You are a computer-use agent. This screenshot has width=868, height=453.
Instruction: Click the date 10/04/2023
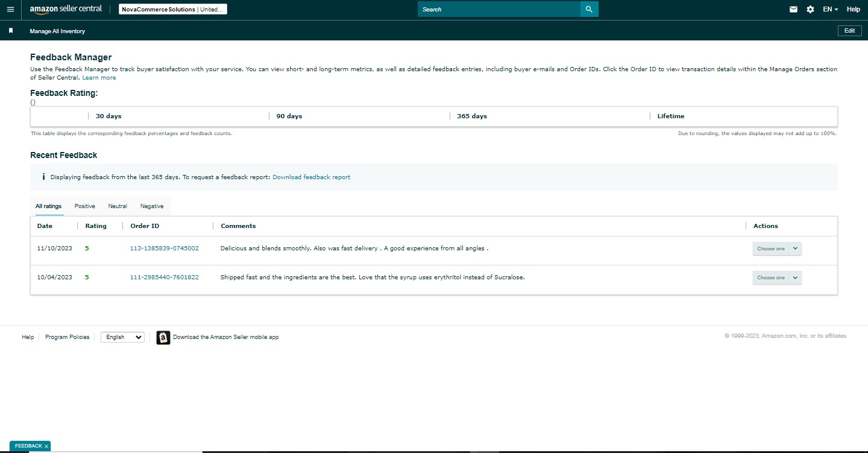[55, 277]
